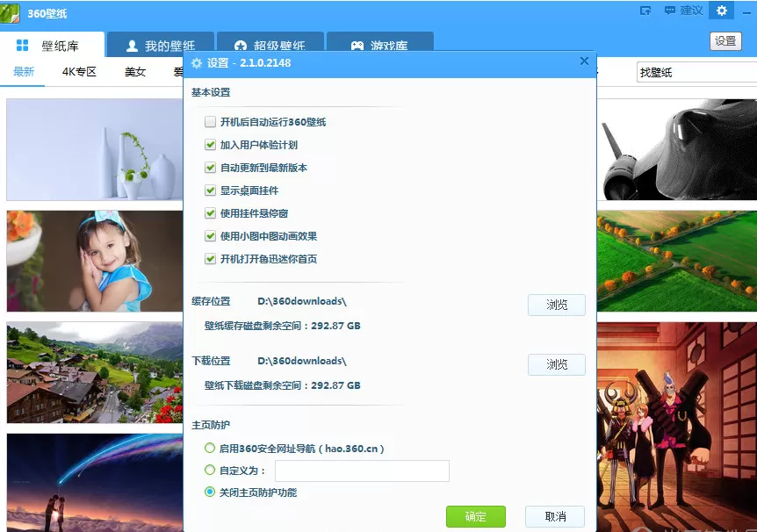The width and height of the screenshot is (757, 532).
Task: Click 壁纸缓存磁盘剩余空间 text
Action: (283, 326)
